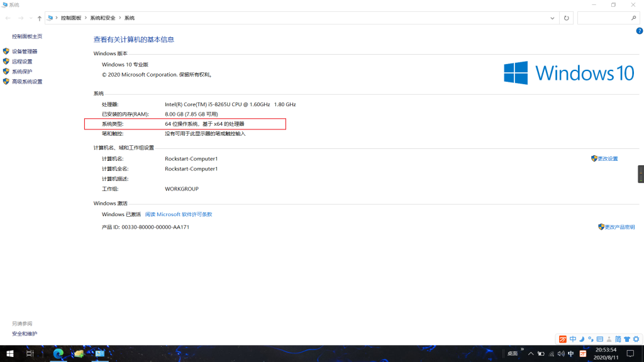This screenshot has width=644, height=362.
Task: Toggle the moon half-width icon on IME bar
Action: [582, 339]
